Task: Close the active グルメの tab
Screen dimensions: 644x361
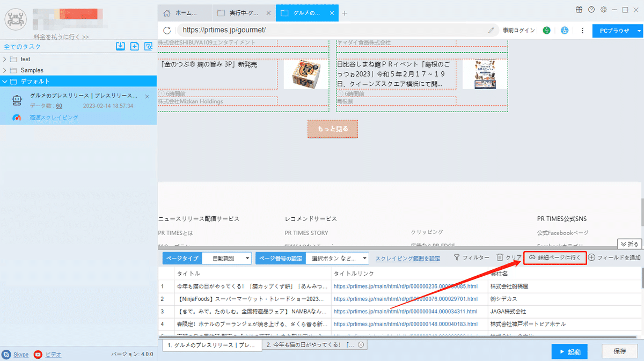Action: [332, 13]
